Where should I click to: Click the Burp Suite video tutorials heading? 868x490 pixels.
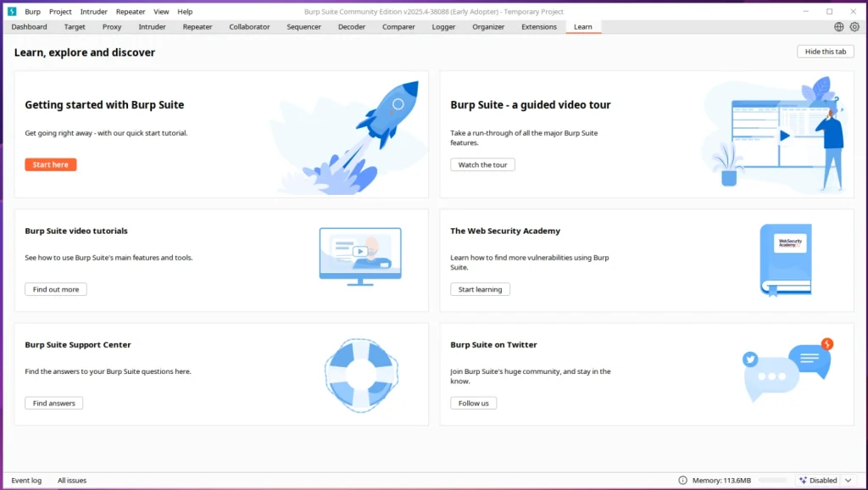76,231
